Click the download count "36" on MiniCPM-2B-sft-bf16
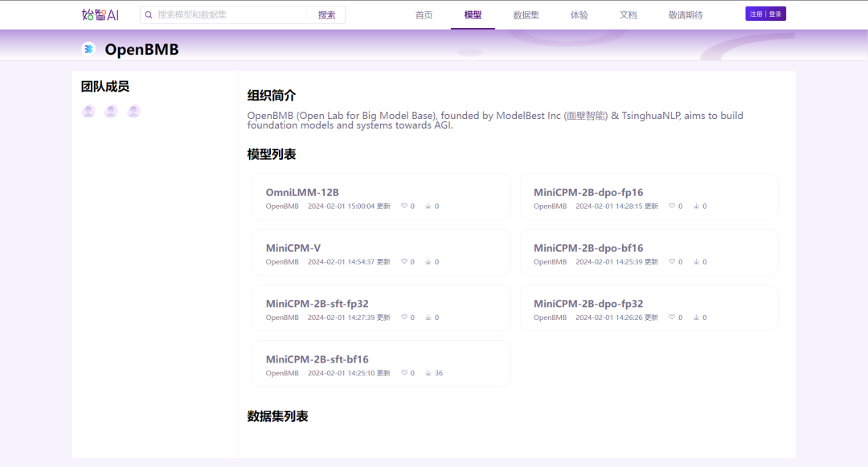 [x=439, y=373]
